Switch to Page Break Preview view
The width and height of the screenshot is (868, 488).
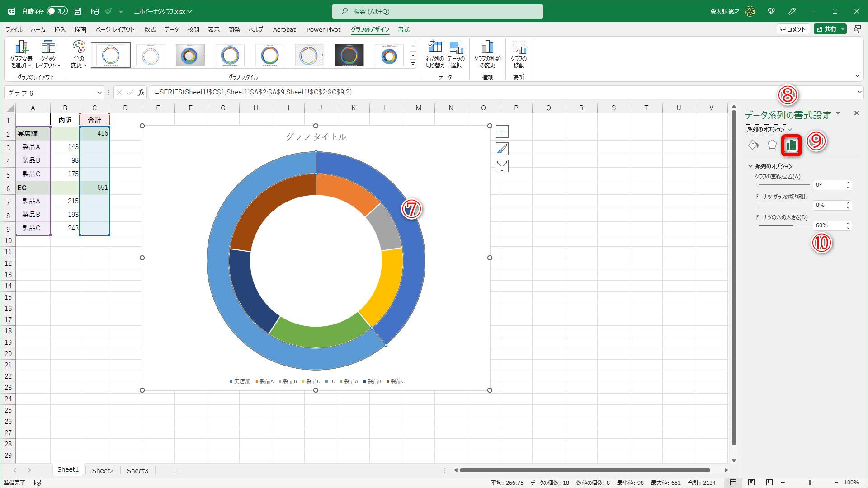(769, 483)
